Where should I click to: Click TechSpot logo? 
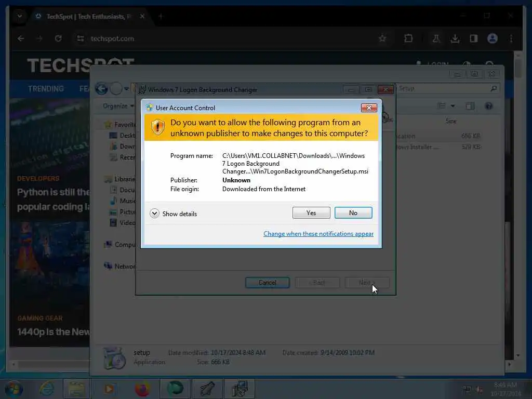tap(81, 65)
